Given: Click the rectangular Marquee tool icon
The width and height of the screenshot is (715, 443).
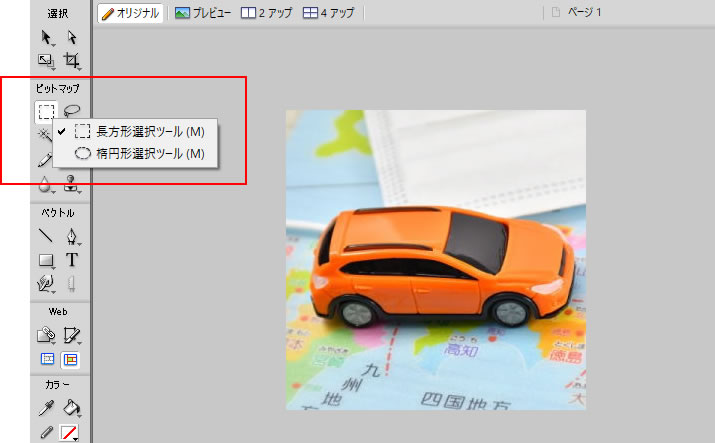Looking at the screenshot, I should coord(46,112).
